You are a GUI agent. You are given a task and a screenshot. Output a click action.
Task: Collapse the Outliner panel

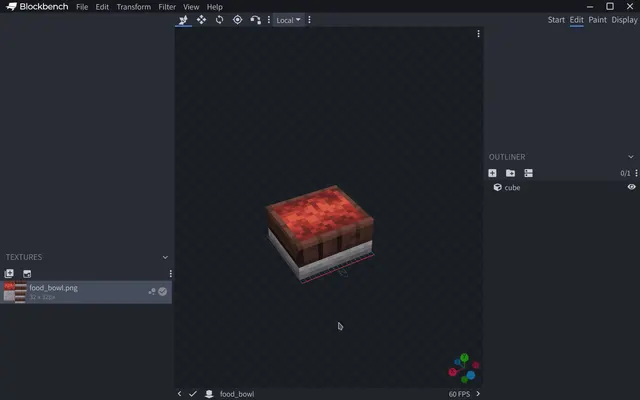pyautogui.click(x=631, y=157)
